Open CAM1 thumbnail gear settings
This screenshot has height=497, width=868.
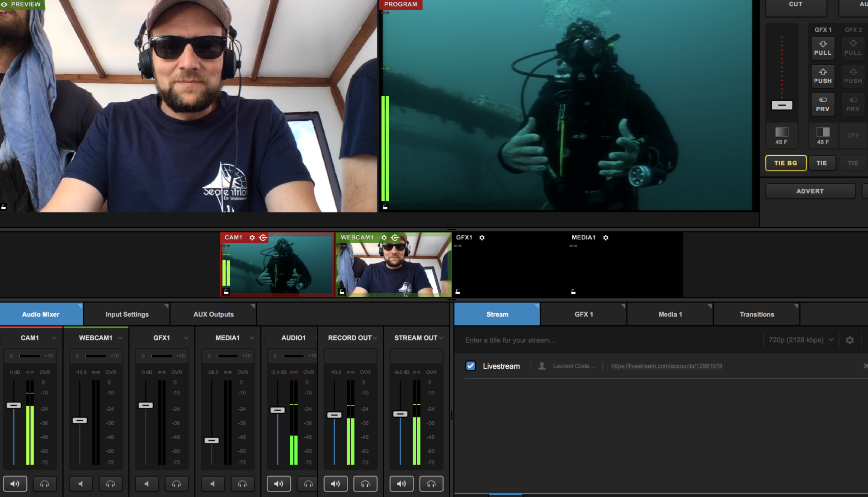coord(252,237)
